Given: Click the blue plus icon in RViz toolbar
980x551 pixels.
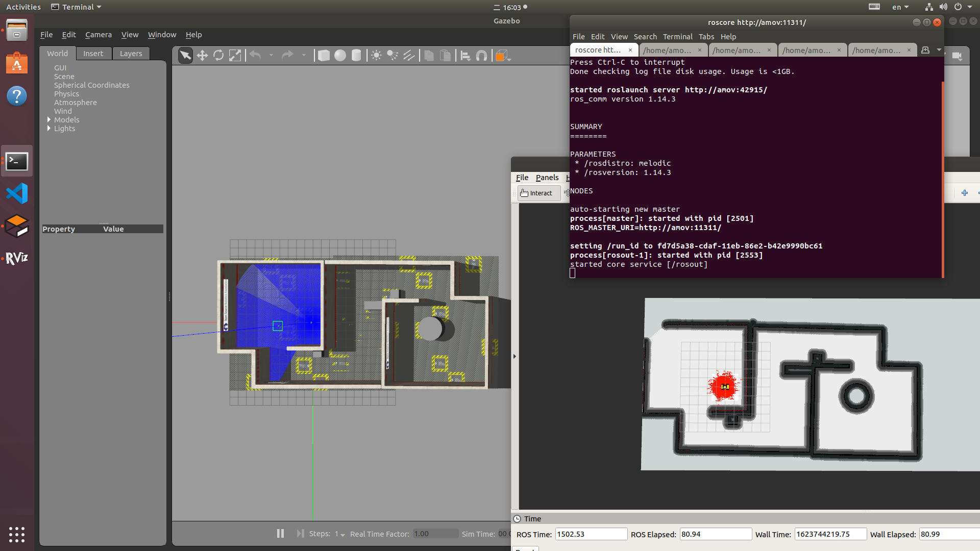Looking at the screenshot, I should coord(965,193).
